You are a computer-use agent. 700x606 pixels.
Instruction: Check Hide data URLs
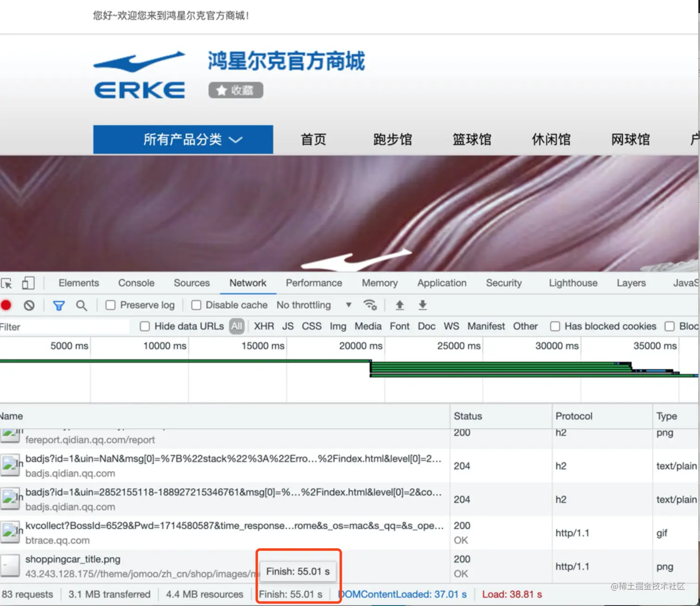(145, 326)
